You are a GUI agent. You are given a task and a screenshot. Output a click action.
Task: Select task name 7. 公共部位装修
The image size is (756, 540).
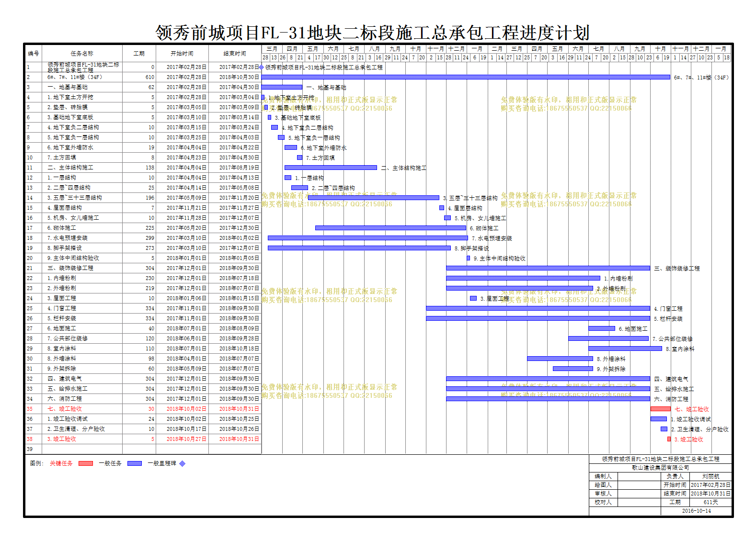point(67,338)
